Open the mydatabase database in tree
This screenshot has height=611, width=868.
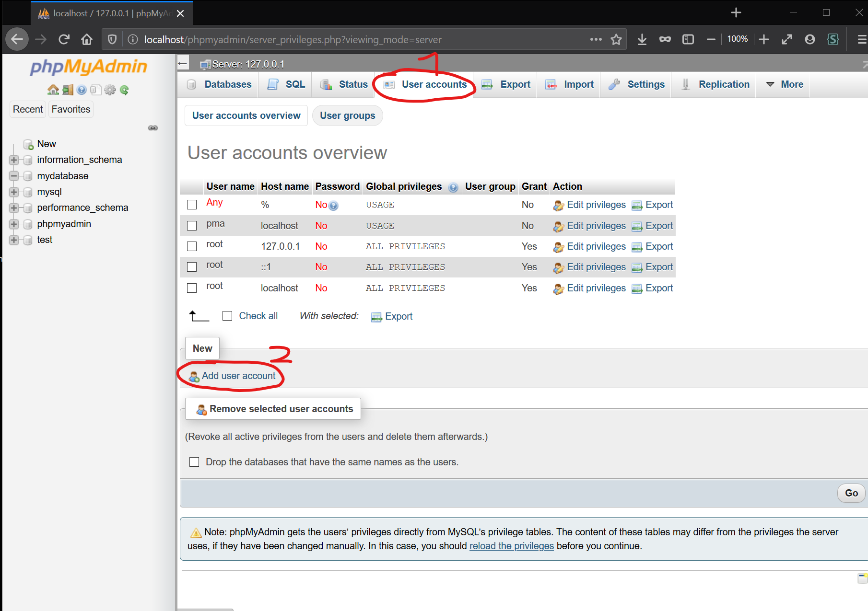63,176
